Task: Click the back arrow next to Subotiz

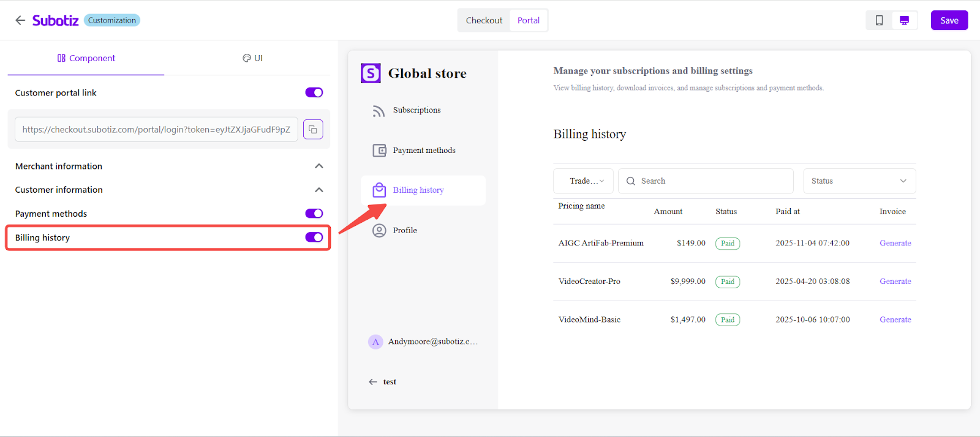Action: pyautogui.click(x=20, y=20)
